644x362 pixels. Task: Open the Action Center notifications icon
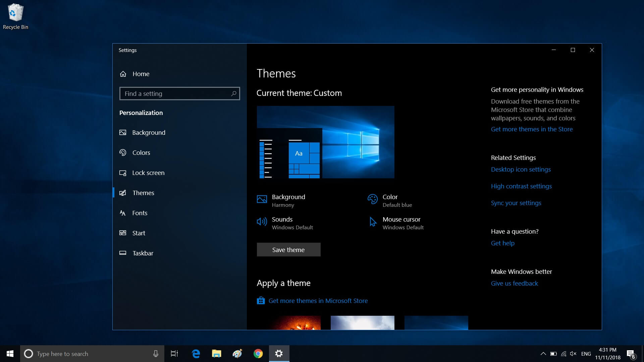631,354
